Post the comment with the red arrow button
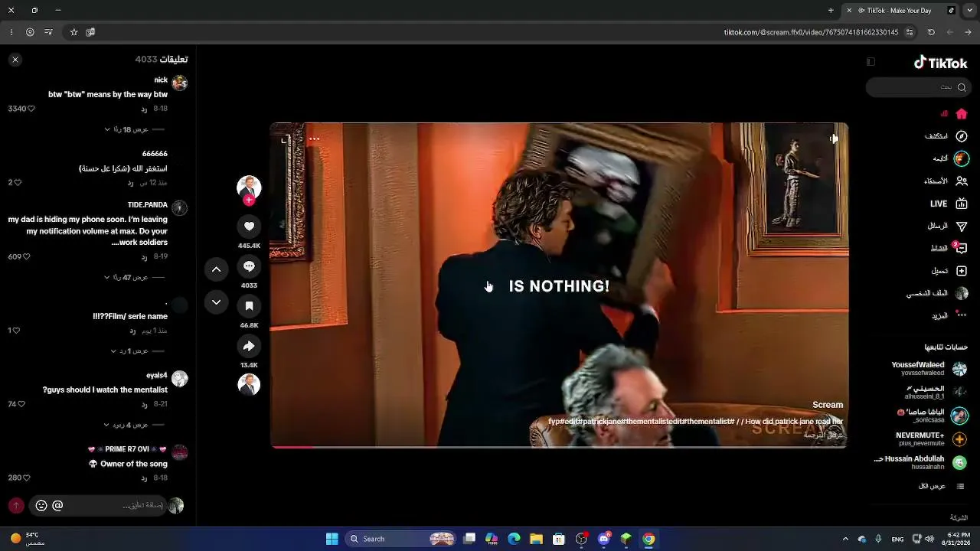This screenshot has height=551, width=980. click(x=16, y=505)
